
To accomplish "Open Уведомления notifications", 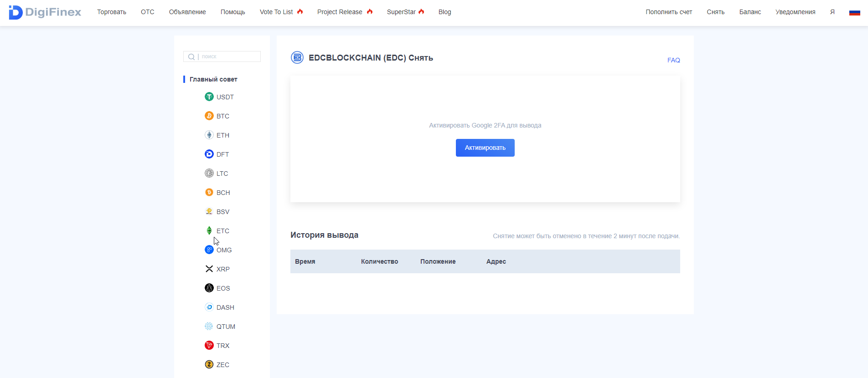I will coord(796,12).
